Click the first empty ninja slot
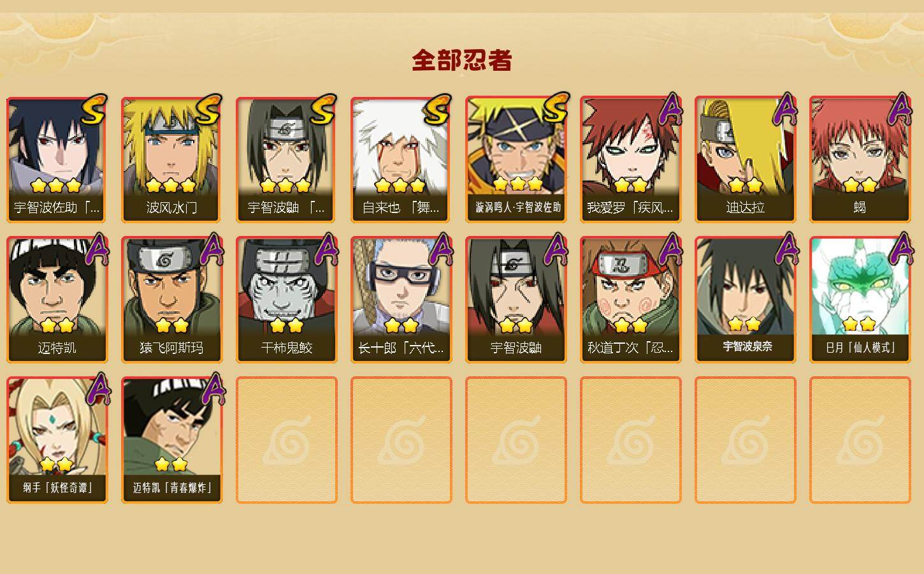Screen dimensions: 924x574 click(286, 440)
